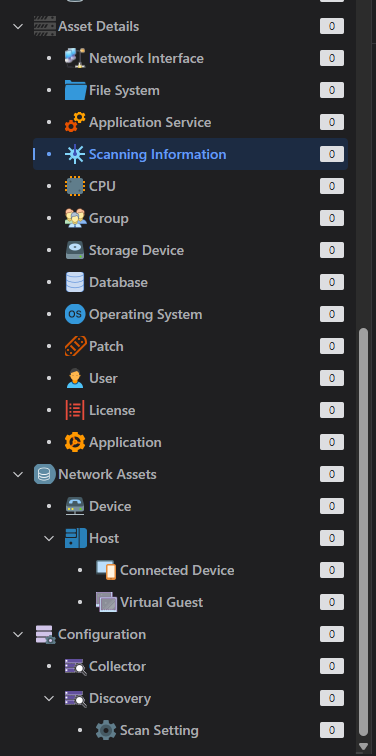The height and width of the screenshot is (756, 376).
Task: Select the Database label text
Action: click(119, 282)
